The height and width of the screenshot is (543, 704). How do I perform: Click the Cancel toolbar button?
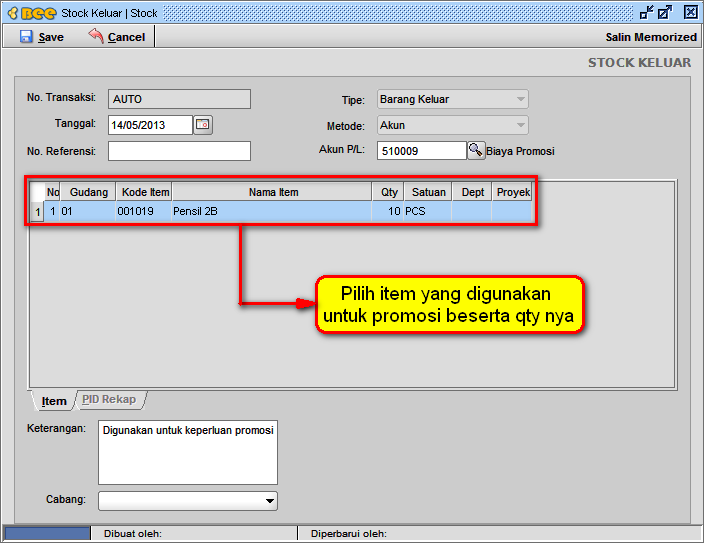tap(117, 37)
